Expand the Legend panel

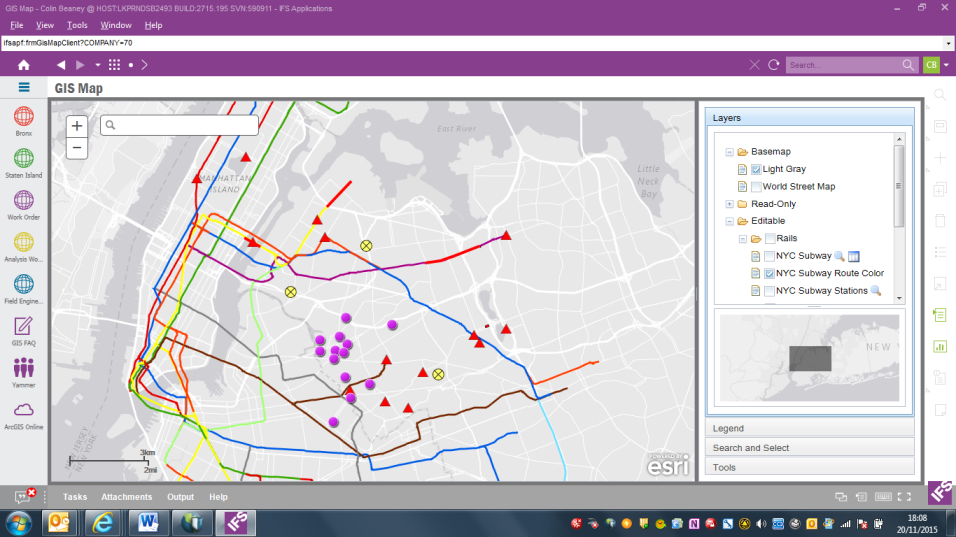[x=810, y=428]
